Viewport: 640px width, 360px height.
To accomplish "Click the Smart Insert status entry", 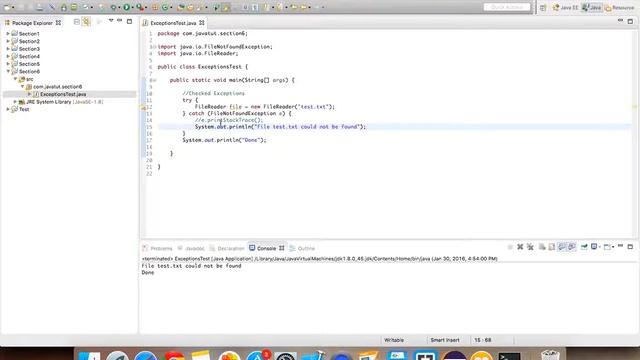I will pos(444,340).
